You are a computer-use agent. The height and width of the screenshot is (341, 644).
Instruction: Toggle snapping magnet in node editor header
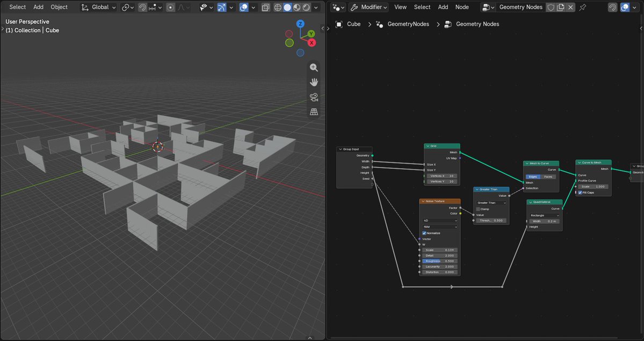tap(612, 8)
